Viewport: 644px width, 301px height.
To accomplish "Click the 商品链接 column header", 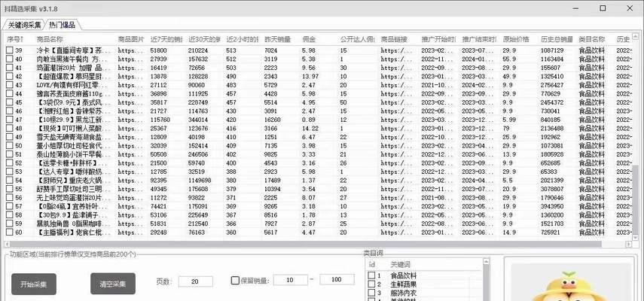I will pyautogui.click(x=394, y=39).
